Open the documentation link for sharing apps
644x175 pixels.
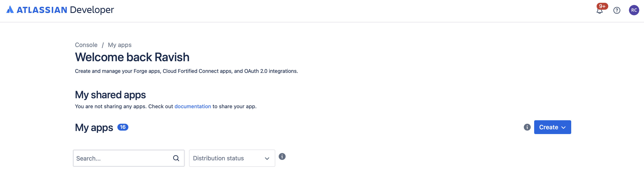(193, 106)
